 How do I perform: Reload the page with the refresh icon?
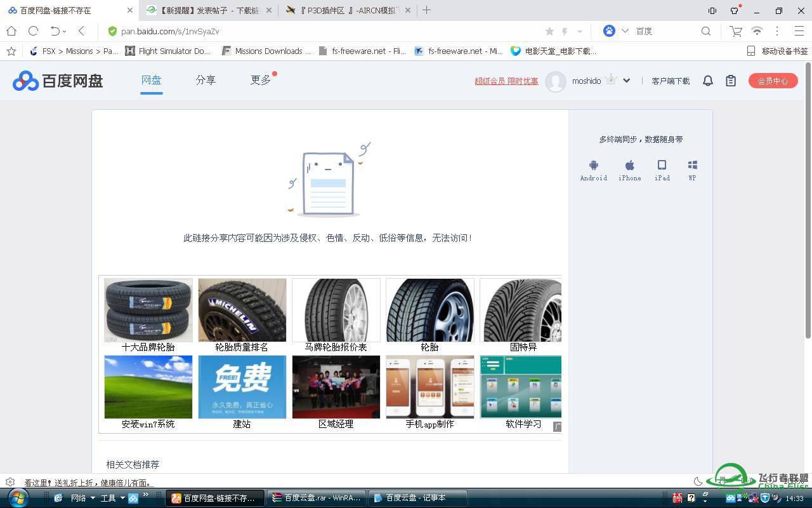(x=34, y=30)
